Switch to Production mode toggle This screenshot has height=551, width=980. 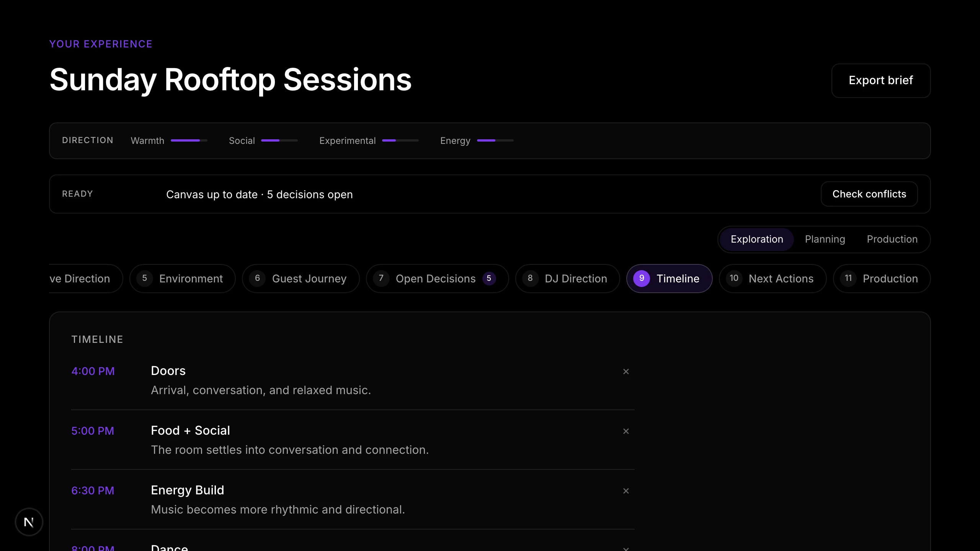pos(892,240)
